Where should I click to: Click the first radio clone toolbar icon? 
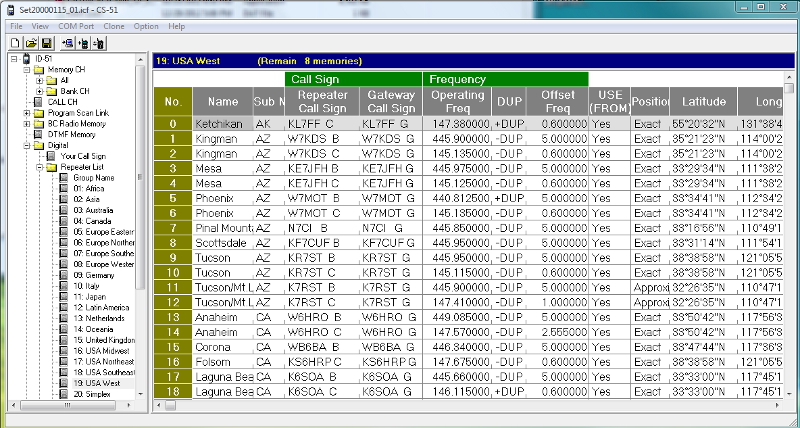[x=67, y=43]
